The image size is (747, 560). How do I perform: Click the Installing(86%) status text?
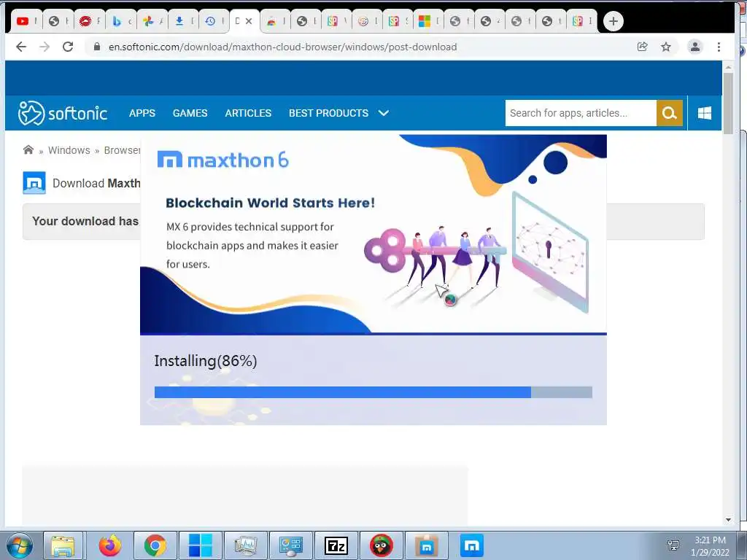(205, 361)
